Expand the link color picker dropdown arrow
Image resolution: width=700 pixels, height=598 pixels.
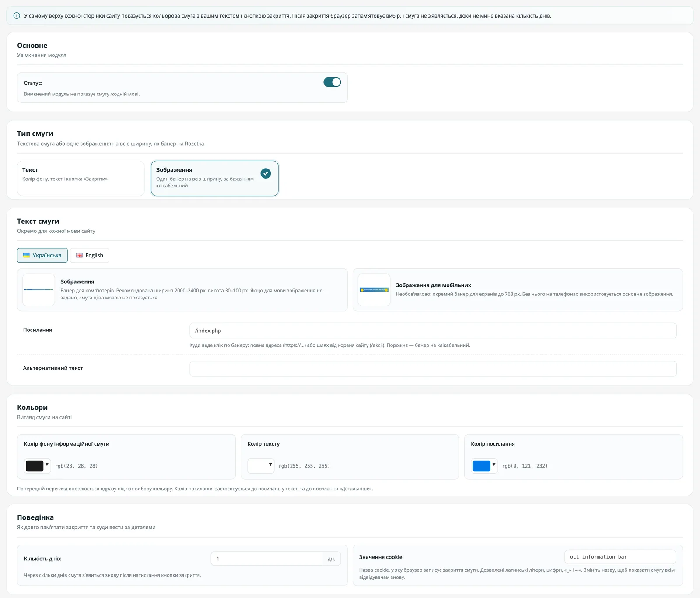click(494, 464)
